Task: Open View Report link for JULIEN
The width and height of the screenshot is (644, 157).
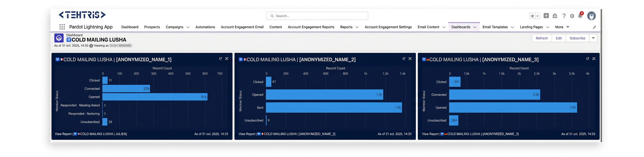Action: click(x=91, y=134)
